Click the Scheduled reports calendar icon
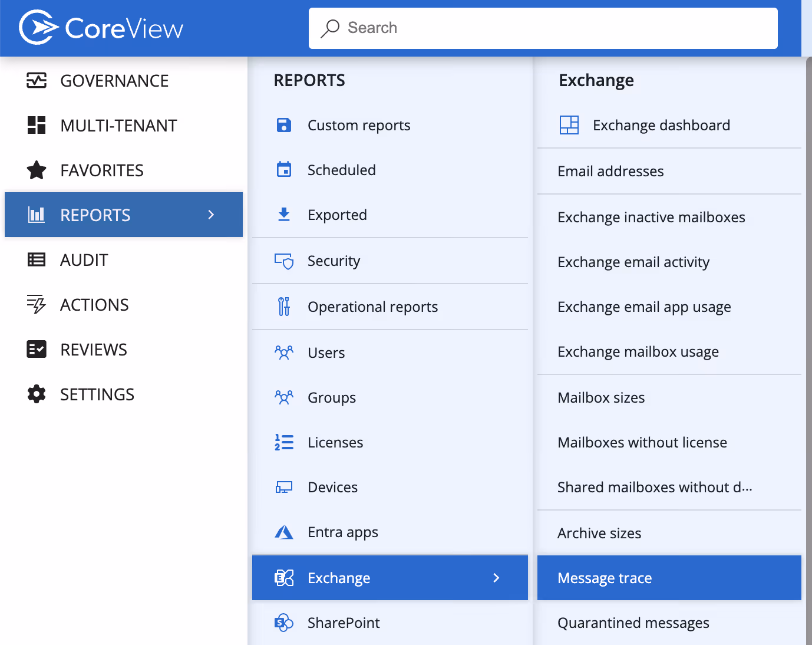812x645 pixels. (284, 170)
